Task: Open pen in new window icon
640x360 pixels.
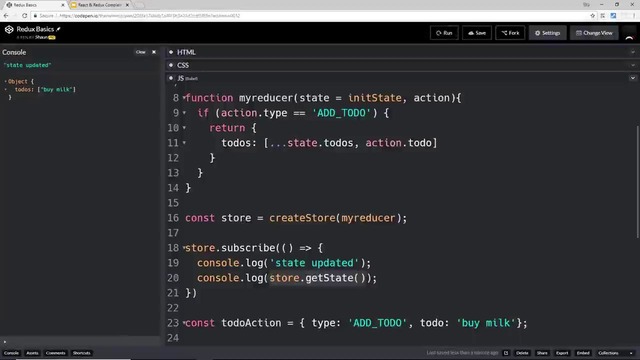Action: pyautogui.click(x=506, y=353)
